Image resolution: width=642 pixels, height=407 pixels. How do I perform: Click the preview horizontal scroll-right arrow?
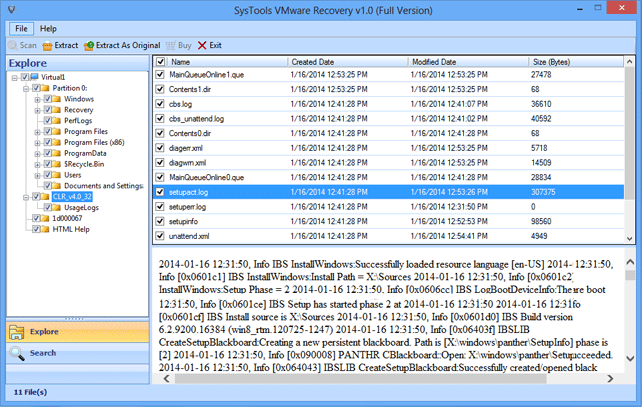[x=610, y=379]
